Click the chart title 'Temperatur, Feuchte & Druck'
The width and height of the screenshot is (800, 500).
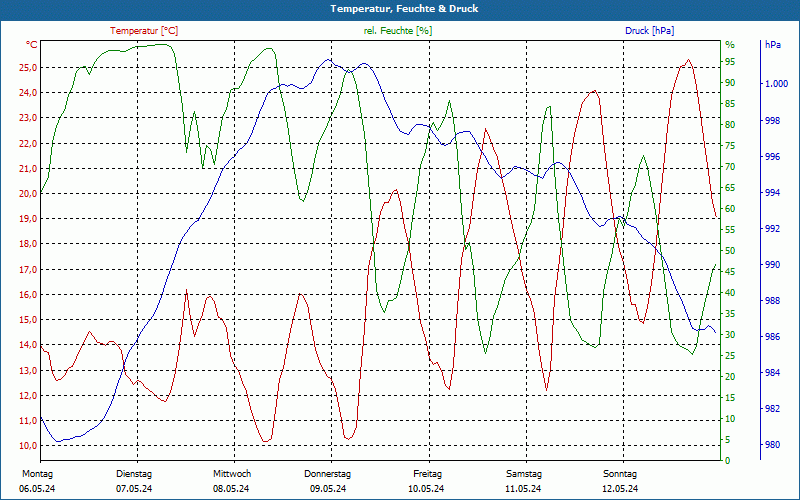[404, 9]
